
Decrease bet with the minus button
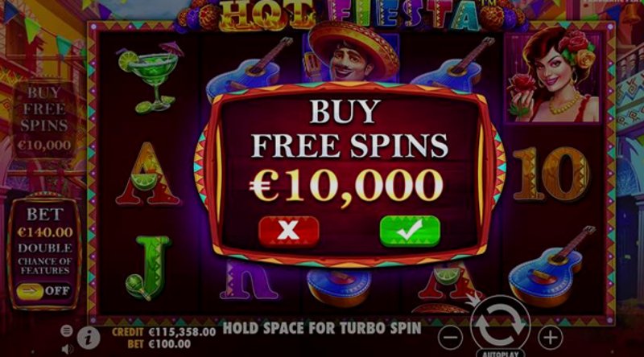(451, 338)
